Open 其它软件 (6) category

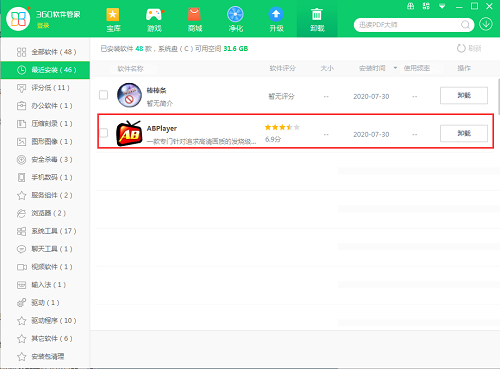(x=45, y=339)
